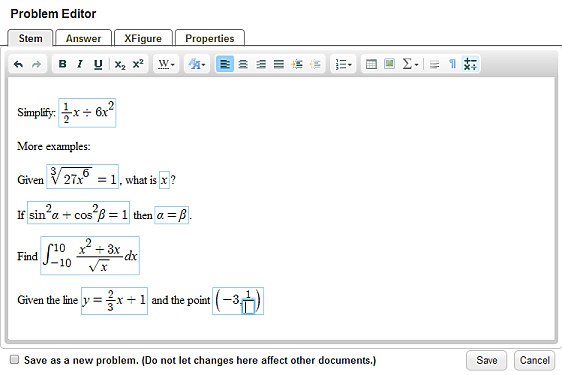Apply underline formatting

pyautogui.click(x=98, y=64)
